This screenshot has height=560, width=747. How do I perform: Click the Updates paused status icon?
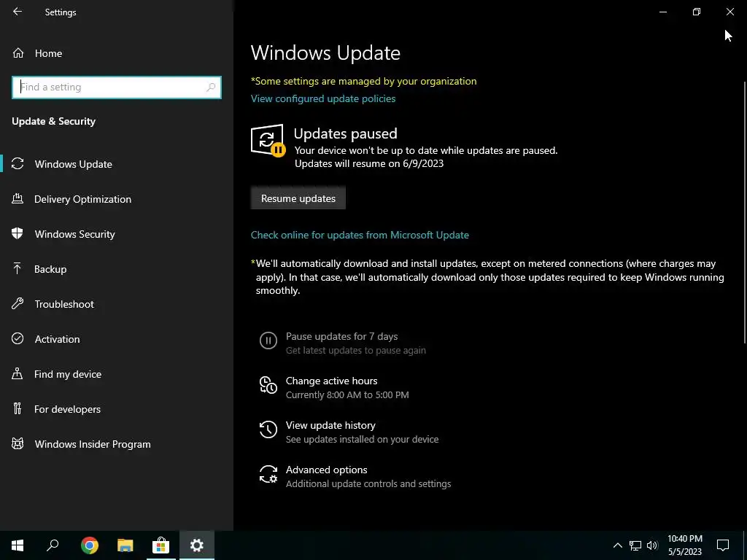point(268,140)
